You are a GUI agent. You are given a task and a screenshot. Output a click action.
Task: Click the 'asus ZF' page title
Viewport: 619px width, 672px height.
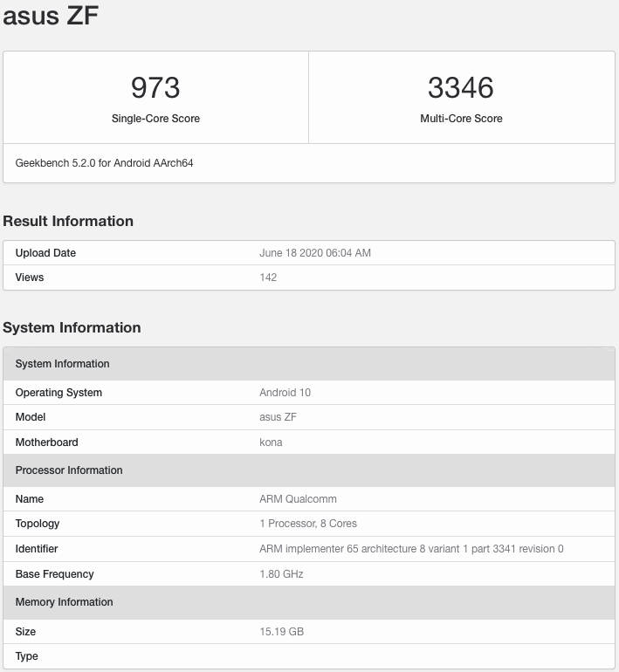pyautogui.click(x=51, y=16)
